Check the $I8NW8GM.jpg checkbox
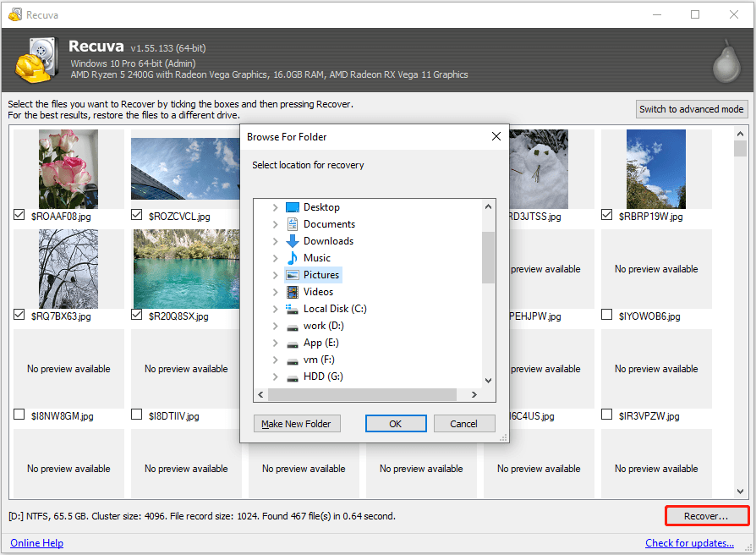Viewport: 756px width, 555px height. [19, 415]
